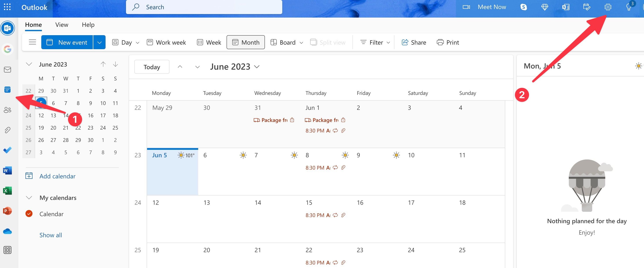
Task: Open the Help menu
Action: pos(88,24)
